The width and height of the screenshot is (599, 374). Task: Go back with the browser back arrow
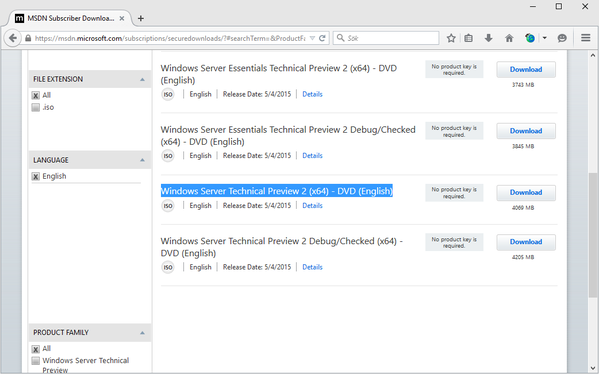coord(13,38)
